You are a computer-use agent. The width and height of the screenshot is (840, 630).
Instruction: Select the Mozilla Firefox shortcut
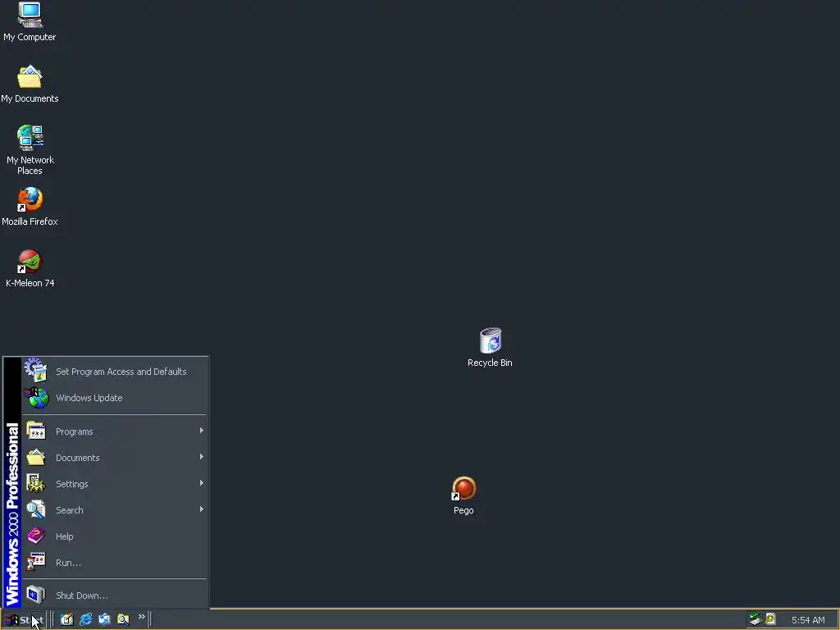tap(30, 206)
